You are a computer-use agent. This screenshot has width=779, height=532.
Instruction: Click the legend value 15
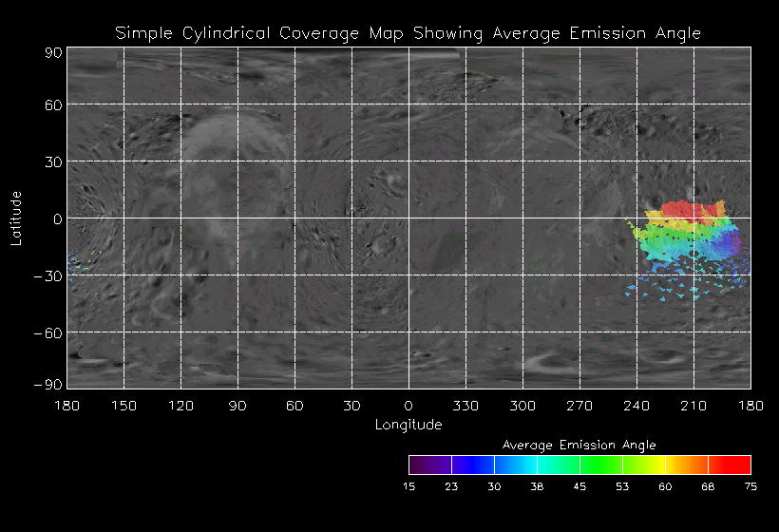tap(408, 486)
